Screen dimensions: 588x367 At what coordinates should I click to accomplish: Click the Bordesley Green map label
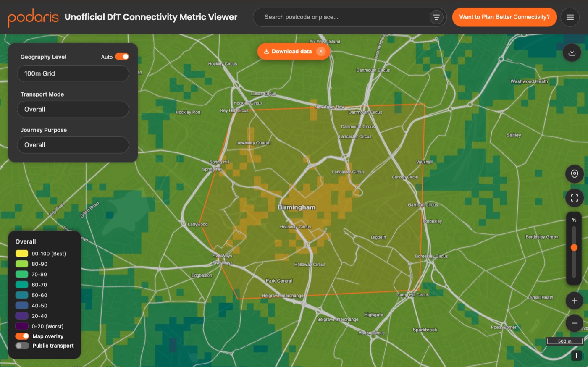tap(542, 237)
